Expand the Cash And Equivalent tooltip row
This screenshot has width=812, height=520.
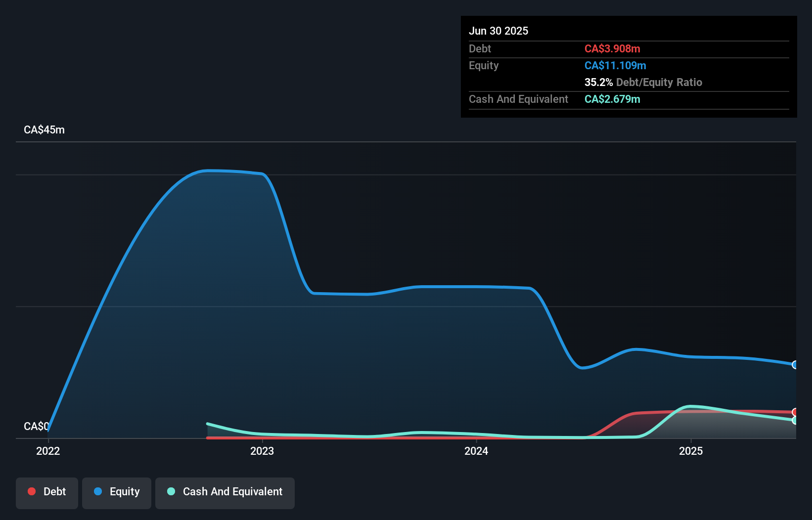coord(518,99)
